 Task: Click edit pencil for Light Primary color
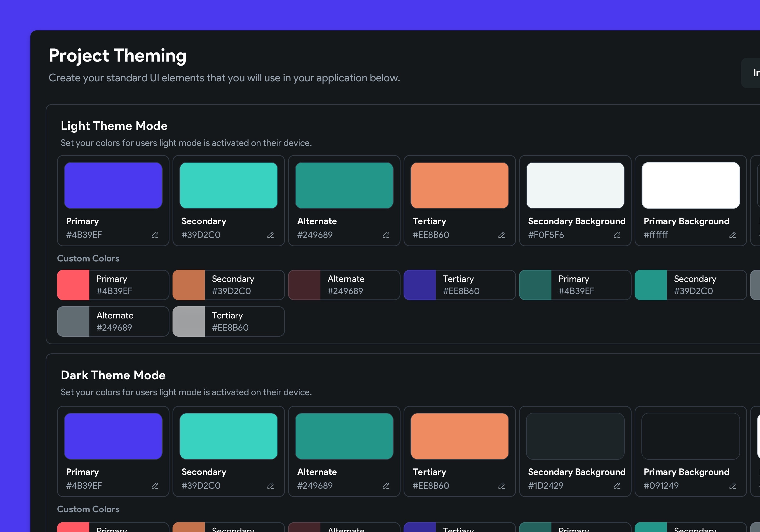point(155,235)
